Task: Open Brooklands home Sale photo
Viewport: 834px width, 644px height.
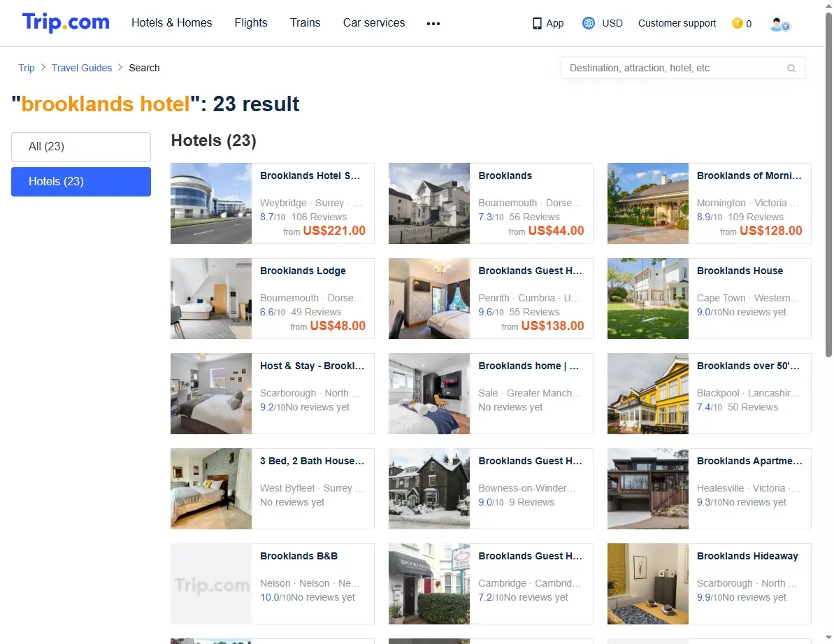Action: point(429,394)
